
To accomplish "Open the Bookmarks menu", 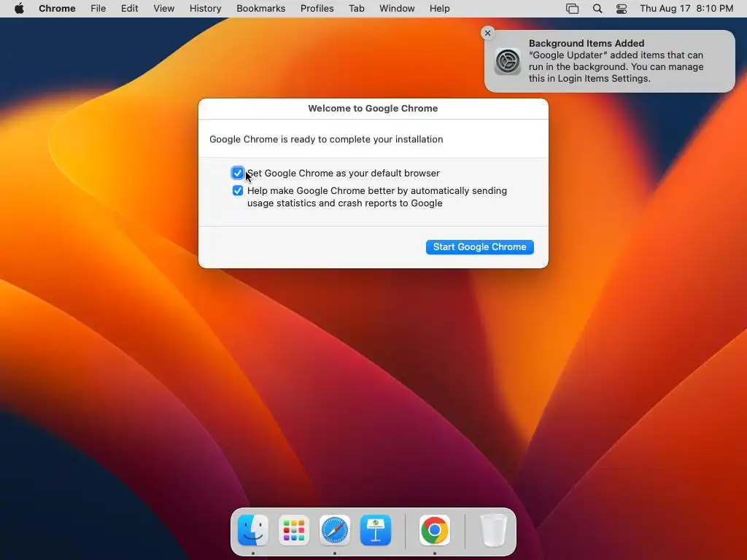I will [260, 9].
